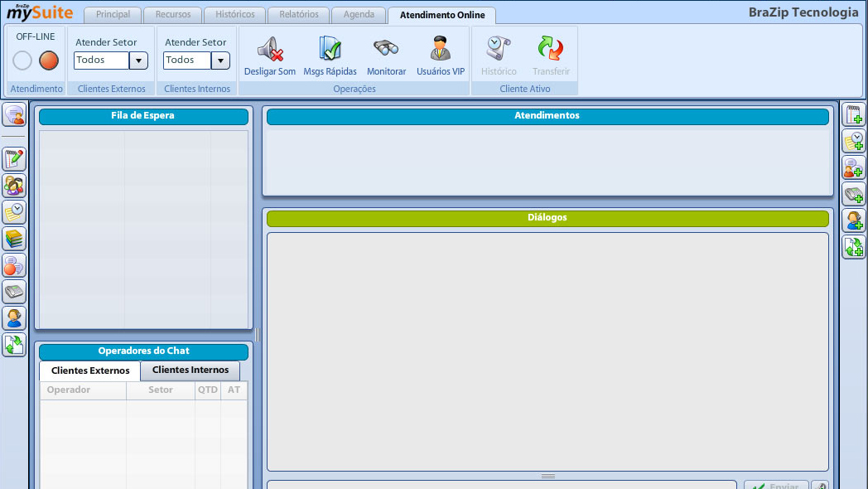Click inside the Diálogos conversation area
This screenshot has height=489, width=868.
(x=547, y=351)
